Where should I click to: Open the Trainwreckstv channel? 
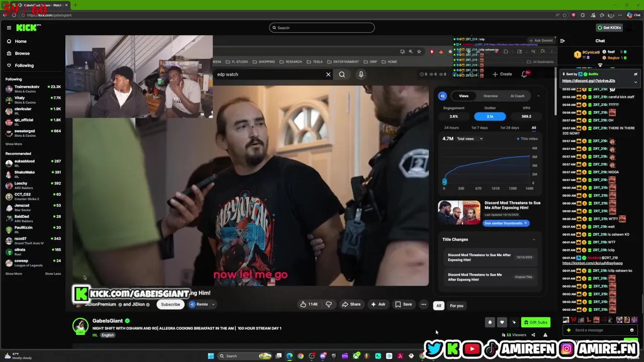click(x=33, y=88)
